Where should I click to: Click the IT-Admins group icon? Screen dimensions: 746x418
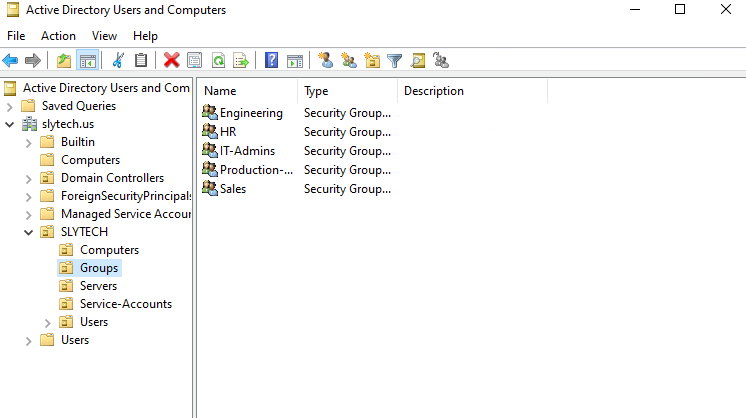(209, 150)
